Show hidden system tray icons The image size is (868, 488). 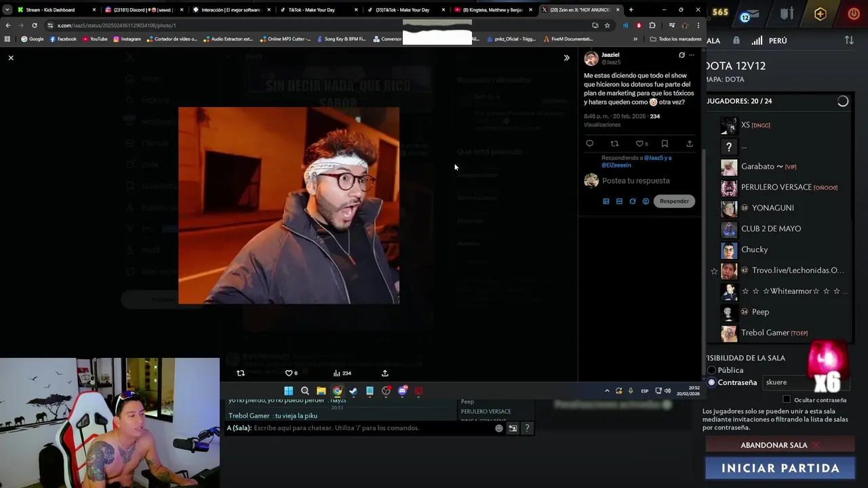tap(607, 390)
